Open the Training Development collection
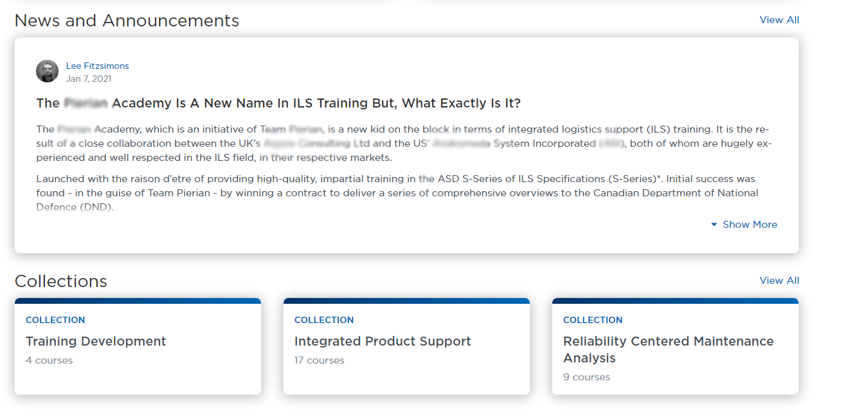This screenshot has width=868, height=419. pos(96,342)
